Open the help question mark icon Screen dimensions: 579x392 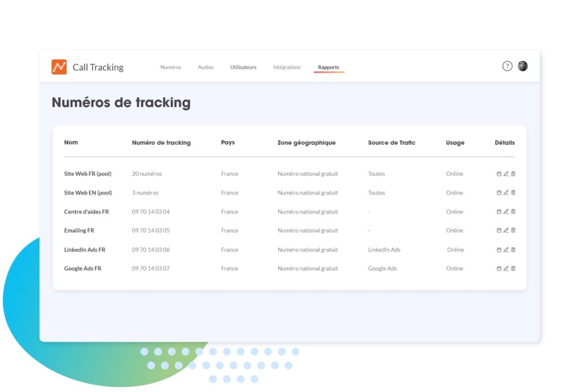[507, 66]
